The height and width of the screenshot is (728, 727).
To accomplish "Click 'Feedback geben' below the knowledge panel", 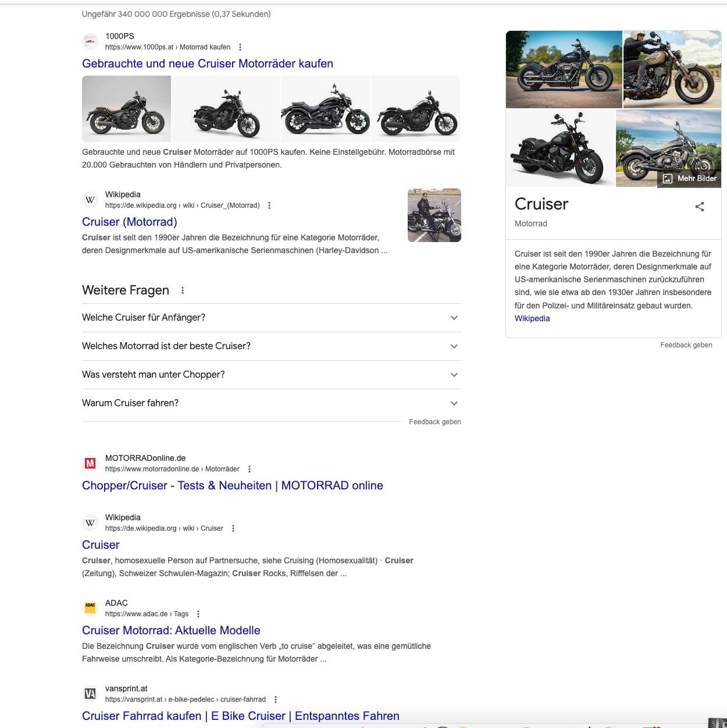I will pyautogui.click(x=686, y=345).
